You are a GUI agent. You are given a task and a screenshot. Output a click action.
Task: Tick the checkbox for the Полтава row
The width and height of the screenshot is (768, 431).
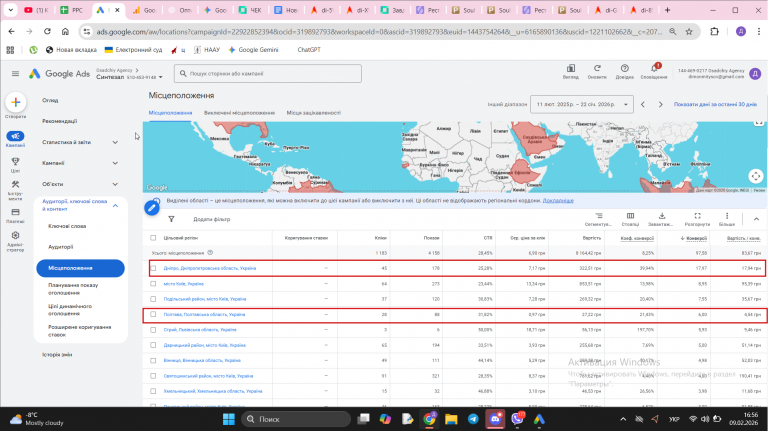click(x=153, y=314)
